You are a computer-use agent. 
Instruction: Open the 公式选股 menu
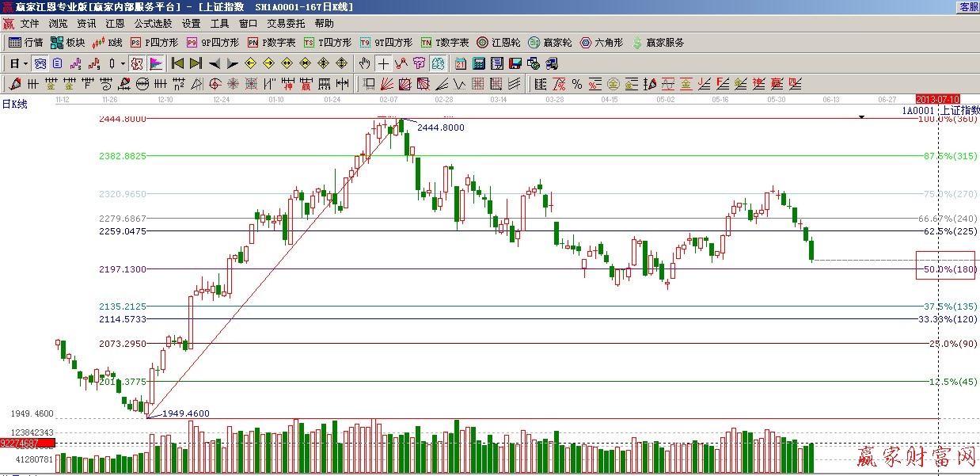153,24
